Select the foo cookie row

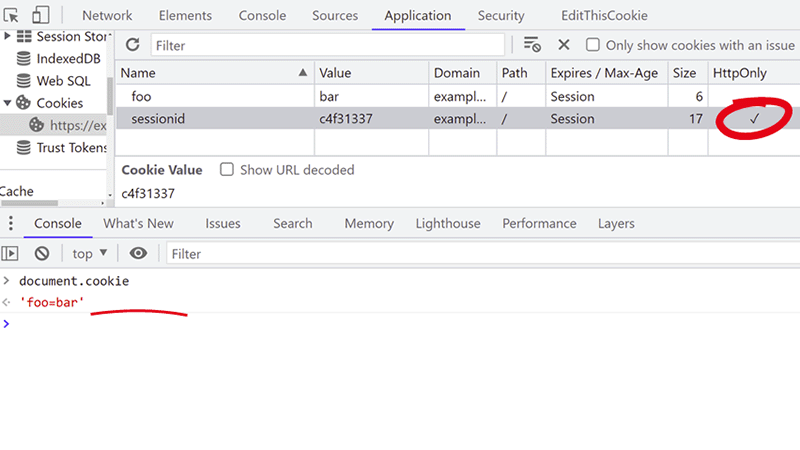pyautogui.click(x=458, y=96)
